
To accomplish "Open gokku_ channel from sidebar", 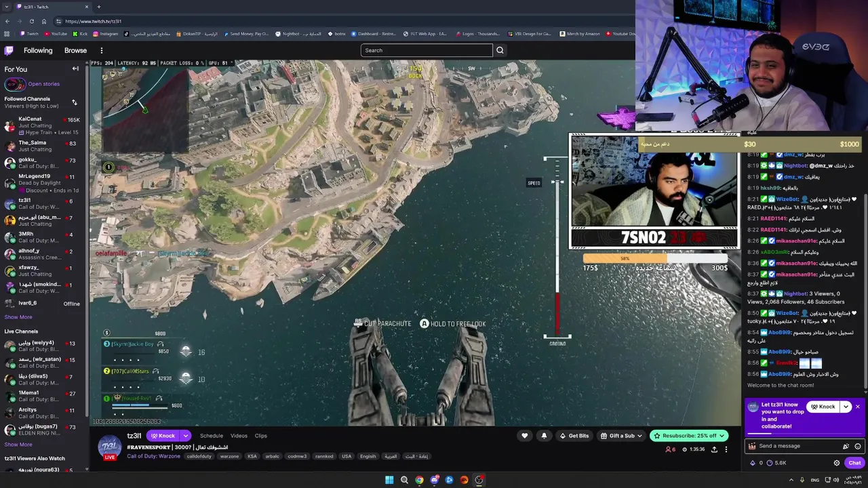I will click(x=41, y=163).
